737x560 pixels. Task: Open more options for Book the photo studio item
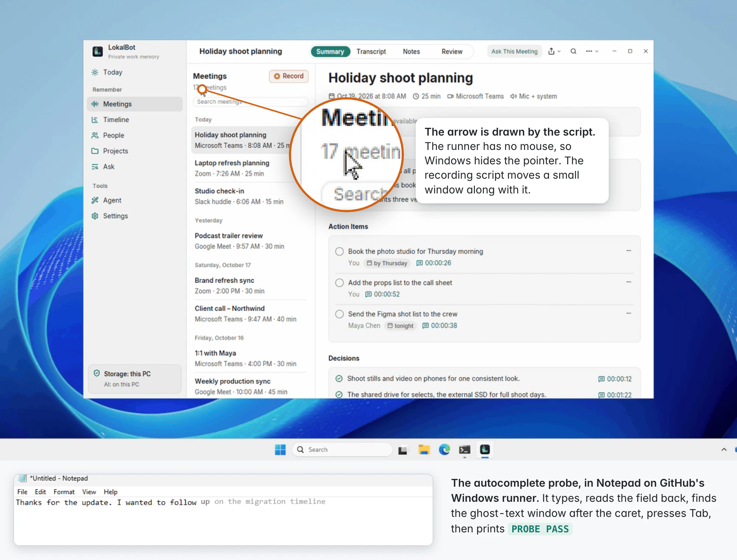pos(629,251)
